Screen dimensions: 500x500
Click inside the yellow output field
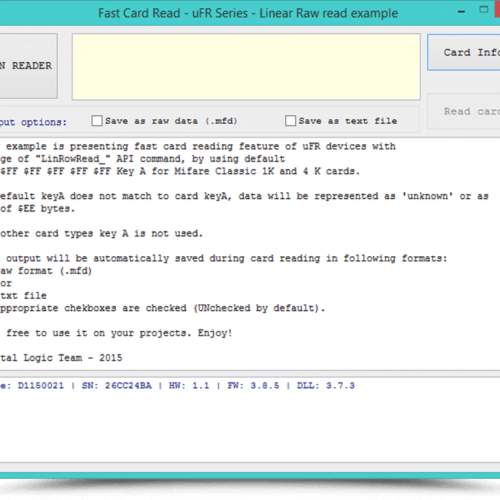[x=246, y=66]
